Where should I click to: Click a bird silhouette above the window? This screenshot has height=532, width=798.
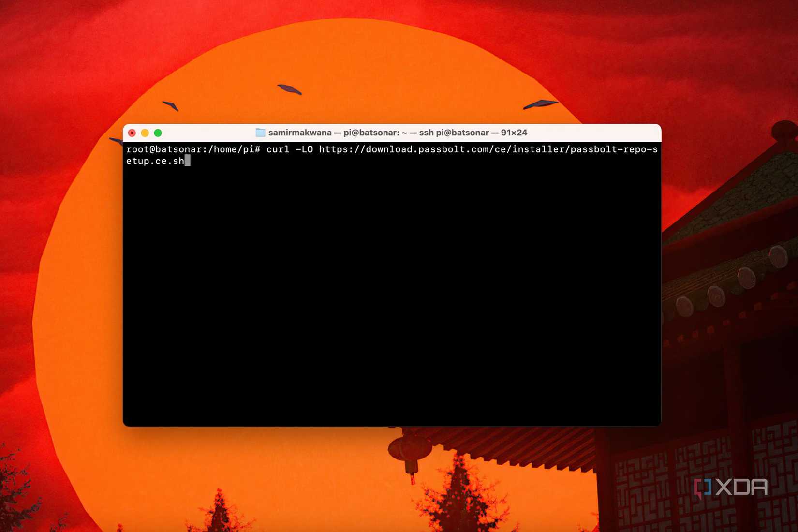[288, 89]
